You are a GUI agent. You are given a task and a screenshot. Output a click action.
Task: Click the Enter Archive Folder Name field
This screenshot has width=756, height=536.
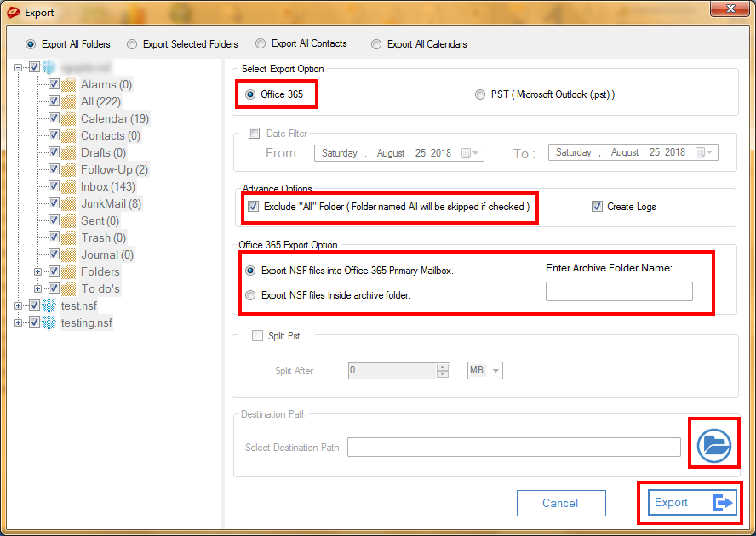619,291
